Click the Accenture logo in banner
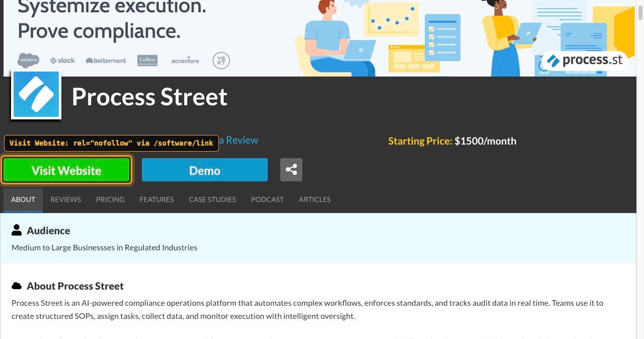644x339 pixels. point(185,60)
